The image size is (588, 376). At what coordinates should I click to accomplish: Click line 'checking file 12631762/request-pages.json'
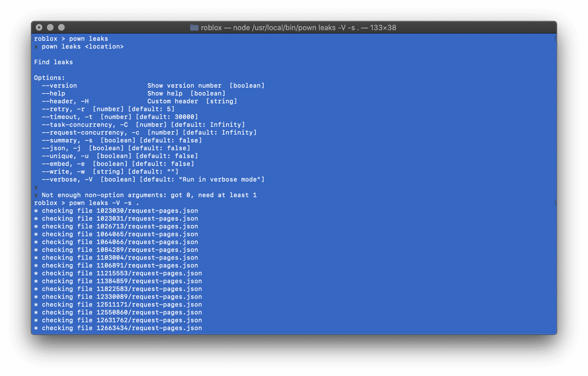tap(118, 320)
